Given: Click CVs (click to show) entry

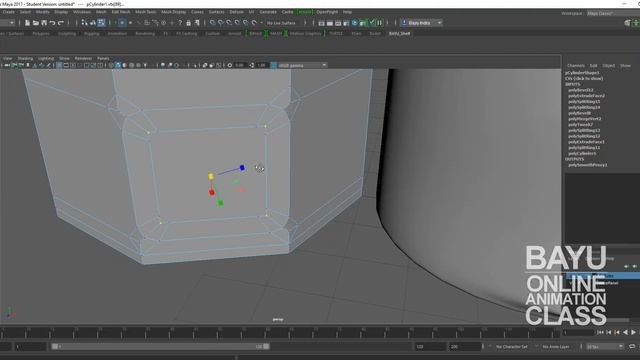Looking at the screenshot, I should point(584,78).
